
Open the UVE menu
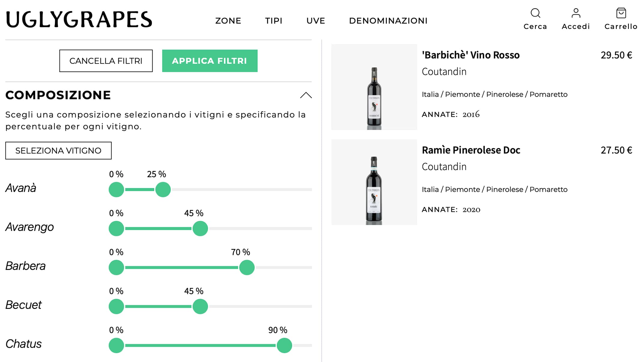tap(316, 21)
